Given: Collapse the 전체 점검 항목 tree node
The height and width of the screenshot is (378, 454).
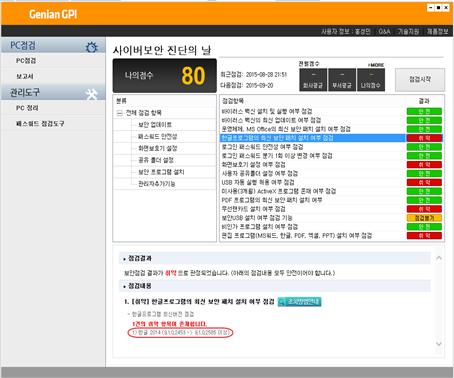Looking at the screenshot, I should 120,113.
